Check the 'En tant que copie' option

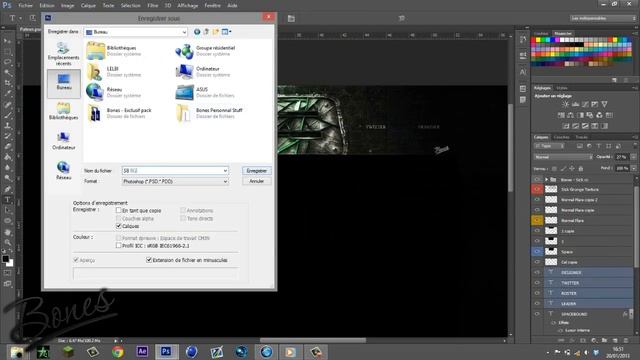(118, 210)
